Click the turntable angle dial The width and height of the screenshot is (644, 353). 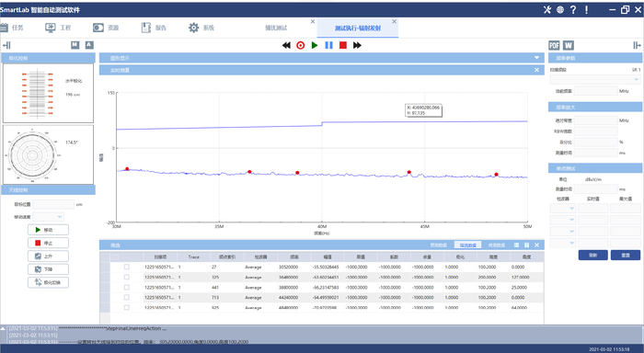32,155
